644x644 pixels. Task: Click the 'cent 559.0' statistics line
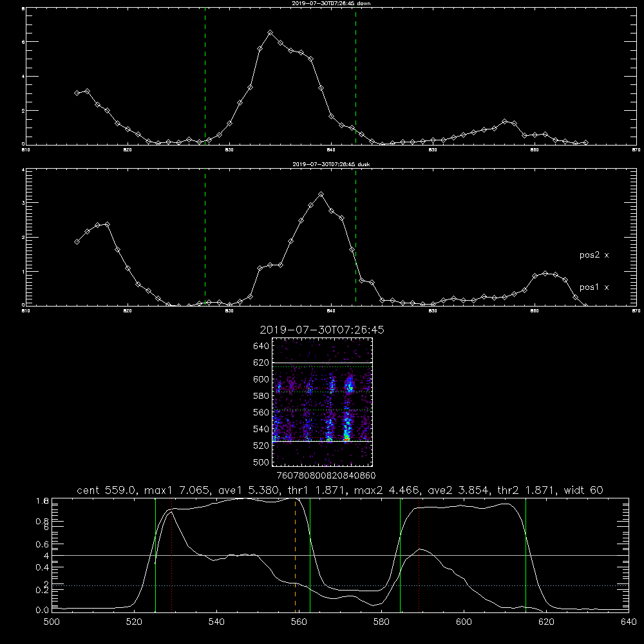[x=339, y=490]
